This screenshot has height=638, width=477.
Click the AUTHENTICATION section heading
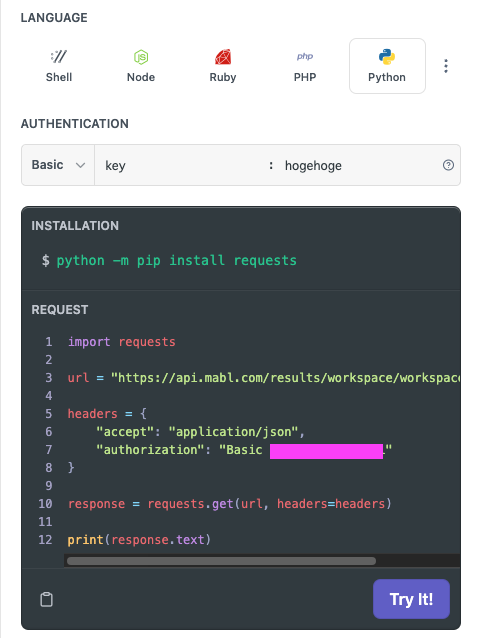coord(75,124)
